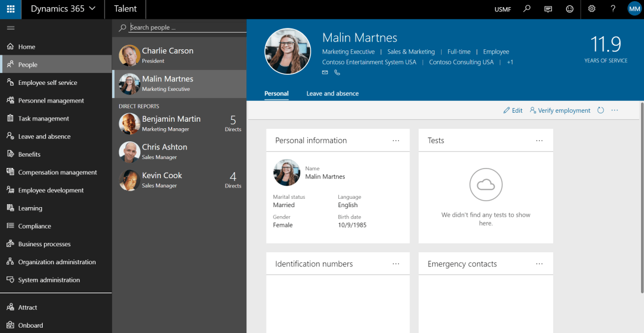644x333 pixels.
Task: Collapse the navigation pane hamburger button
Action: pyautogui.click(x=11, y=28)
